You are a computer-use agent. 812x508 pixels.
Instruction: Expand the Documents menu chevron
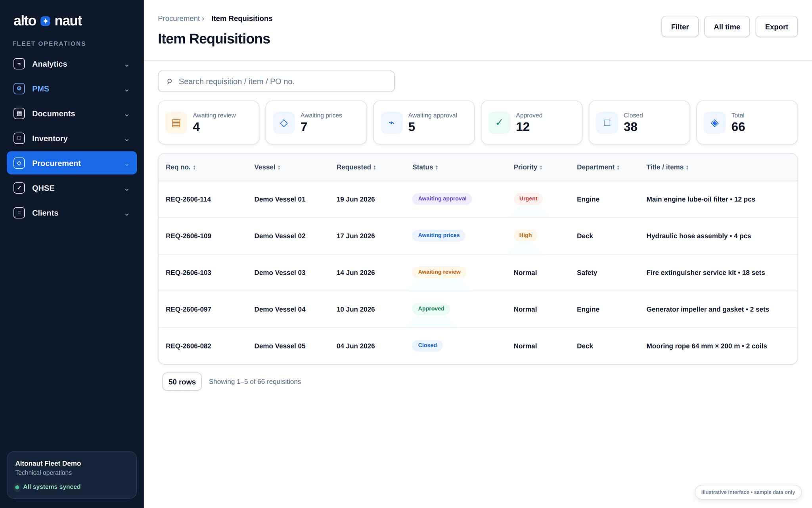(x=127, y=115)
